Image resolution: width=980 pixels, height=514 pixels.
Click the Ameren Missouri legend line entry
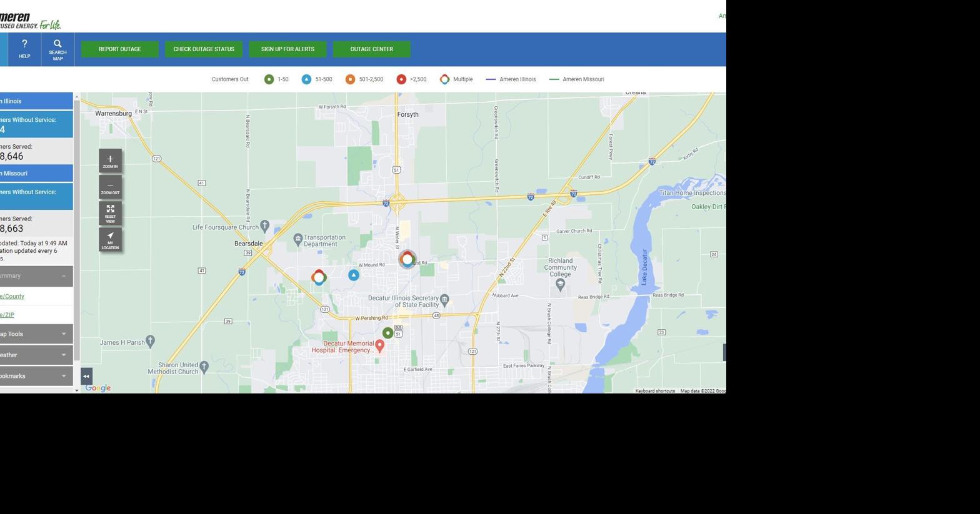pos(576,79)
